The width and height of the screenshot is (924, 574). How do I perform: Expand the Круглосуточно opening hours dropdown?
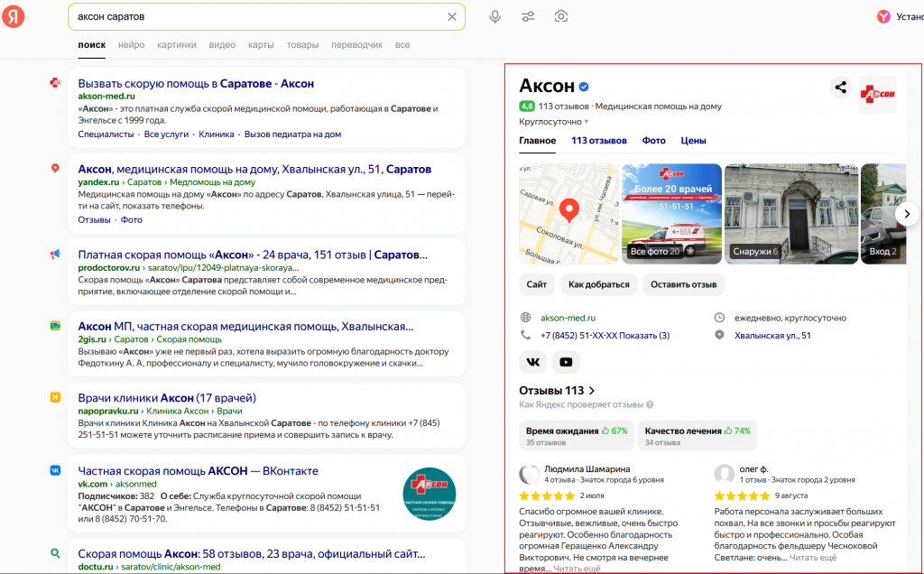click(553, 122)
